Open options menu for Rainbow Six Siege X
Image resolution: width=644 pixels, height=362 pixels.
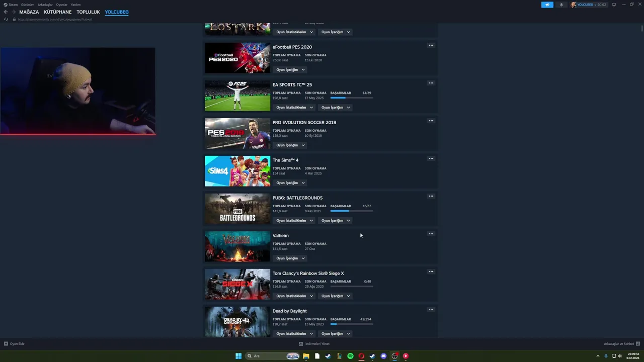(431, 271)
